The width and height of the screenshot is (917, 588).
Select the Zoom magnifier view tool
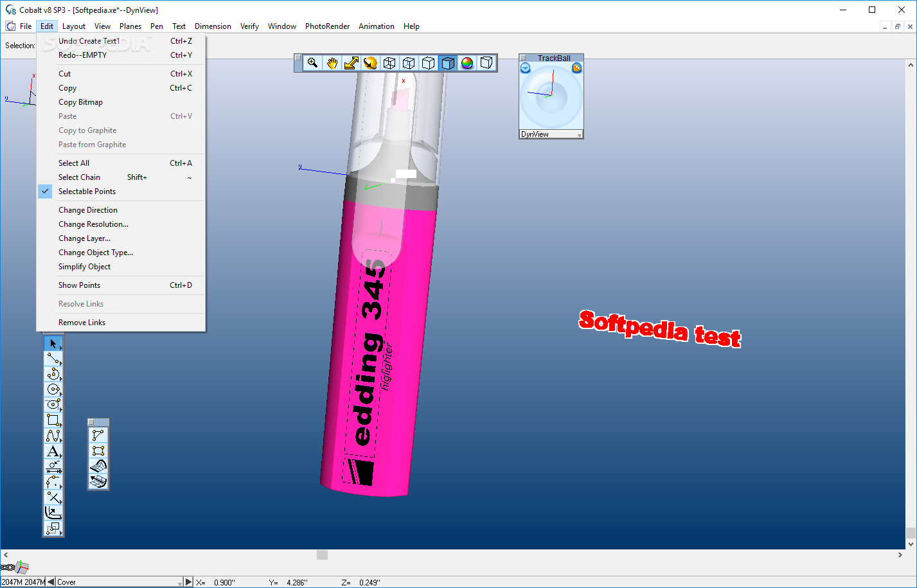(312, 63)
